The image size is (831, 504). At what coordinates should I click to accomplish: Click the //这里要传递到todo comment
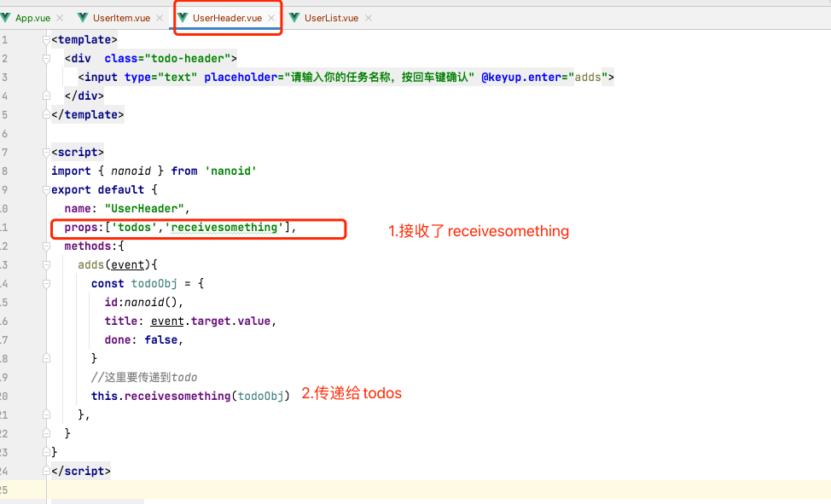point(144,377)
